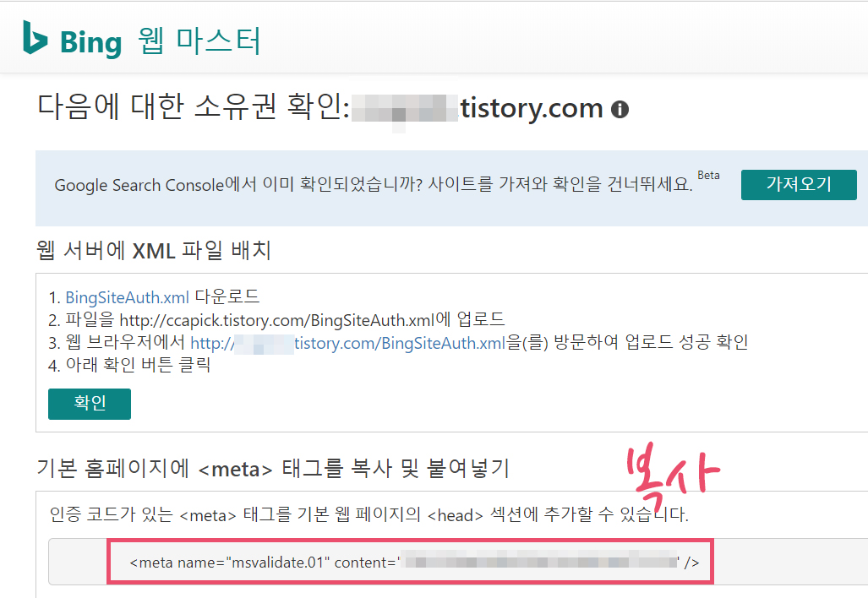This screenshot has height=598, width=868.
Task: Click the Google Search Console notice text
Action: point(373,184)
